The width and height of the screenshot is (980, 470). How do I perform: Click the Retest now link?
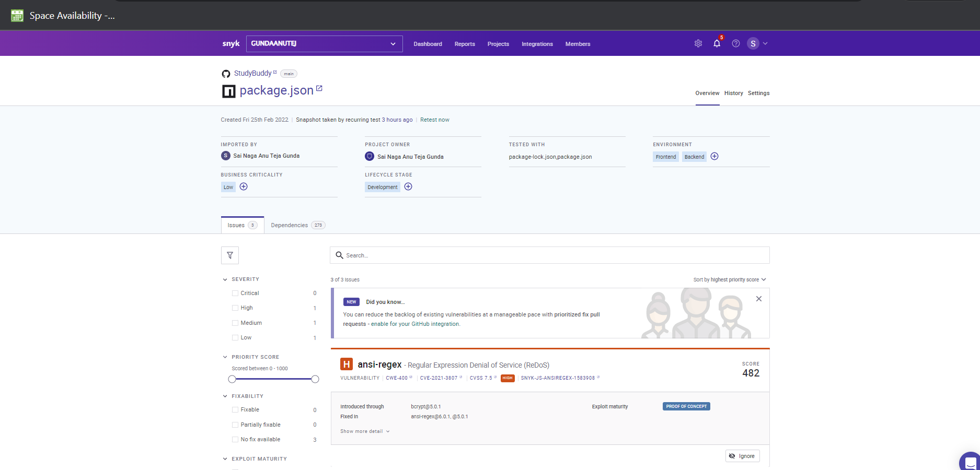coord(434,120)
